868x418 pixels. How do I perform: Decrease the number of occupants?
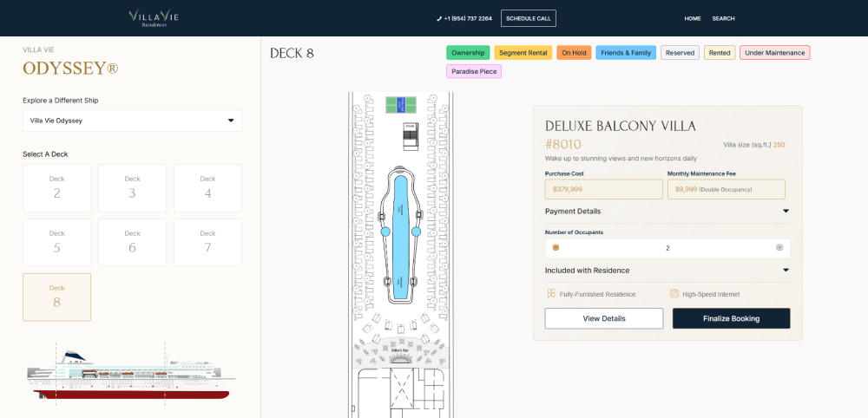tap(556, 248)
